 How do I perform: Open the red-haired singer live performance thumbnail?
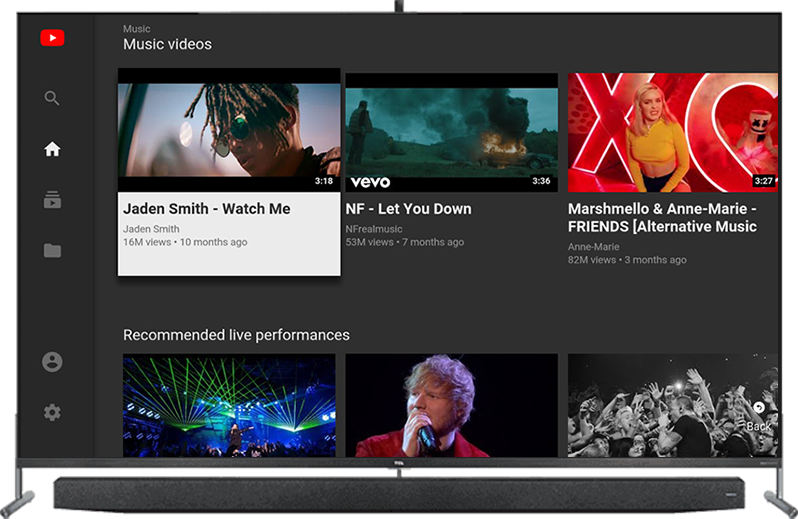(x=451, y=405)
